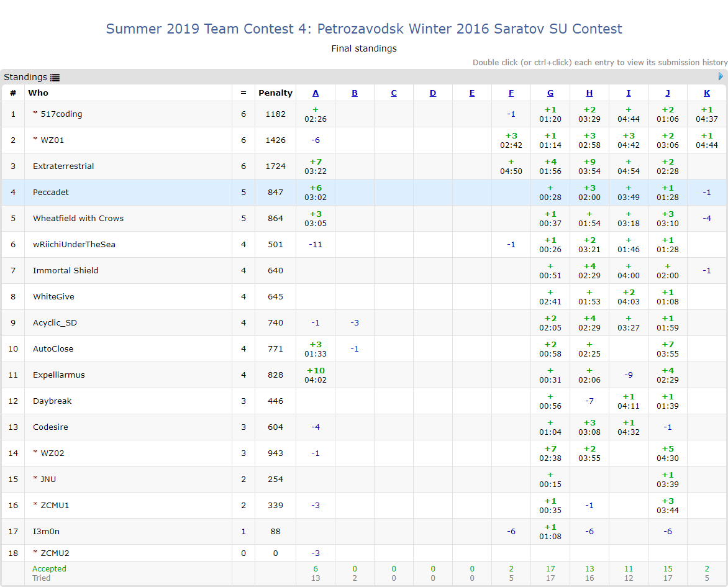Open problem A column link
Screen dimensions: 728x587
coord(316,93)
